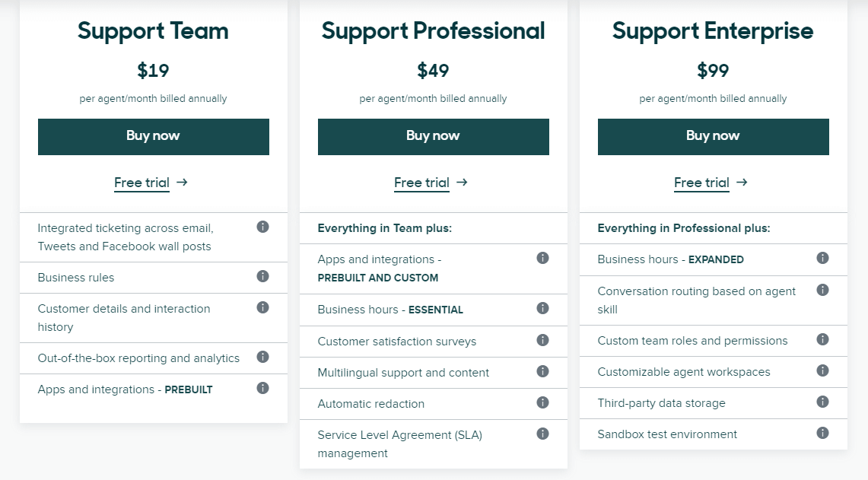This screenshot has width=868, height=480.
Task: Click info beside Out-of-the-box reporting and analytics
Action: pyautogui.click(x=262, y=358)
